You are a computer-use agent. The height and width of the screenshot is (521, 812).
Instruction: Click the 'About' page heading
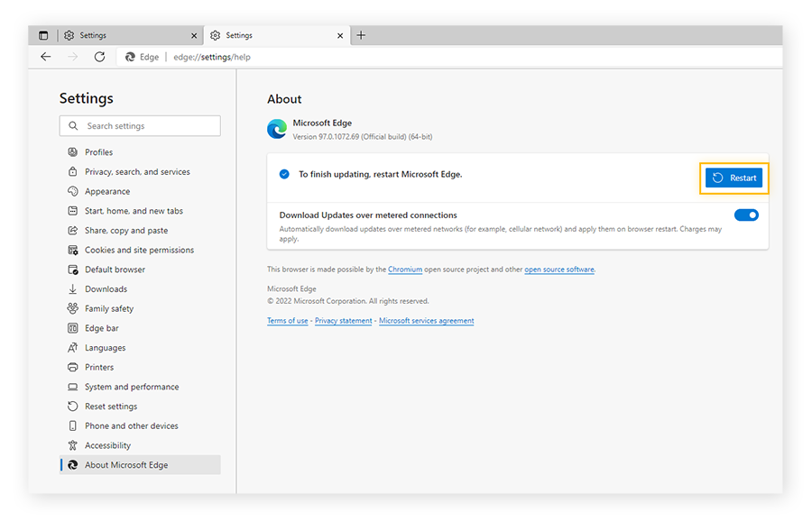pyautogui.click(x=284, y=99)
